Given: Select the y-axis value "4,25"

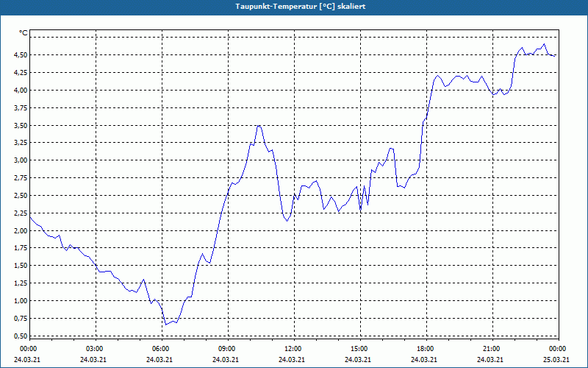Looking at the screenshot, I should [x=21, y=72].
